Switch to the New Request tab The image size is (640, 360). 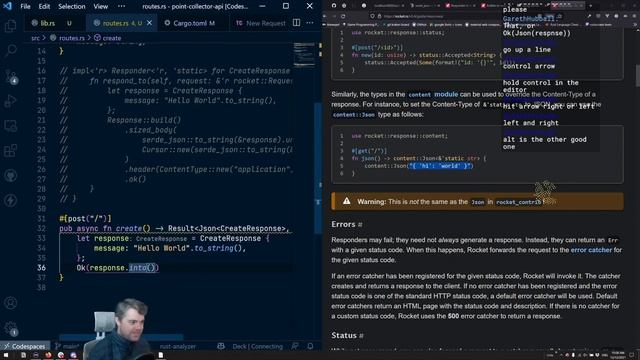pos(261,23)
